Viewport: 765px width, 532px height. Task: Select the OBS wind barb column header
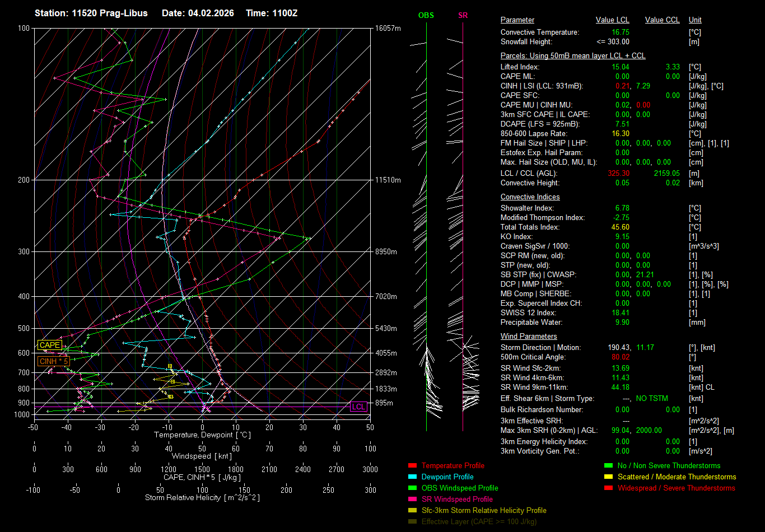tap(426, 15)
